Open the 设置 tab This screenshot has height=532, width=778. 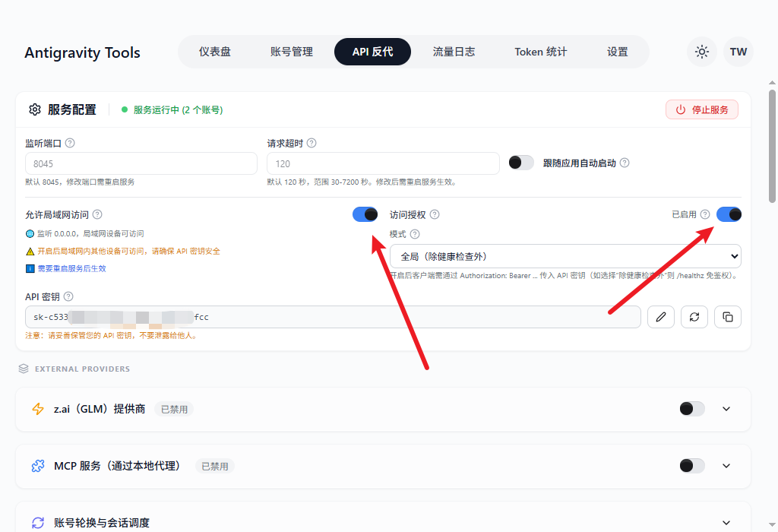click(617, 52)
